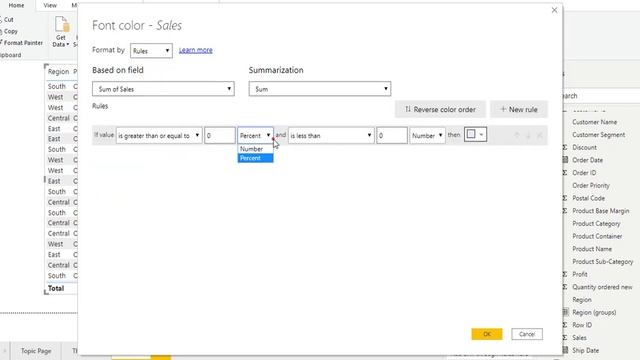This screenshot has height=360, width=640.
Task: Select Percent in the open dropdown list
Action: pyautogui.click(x=256, y=158)
